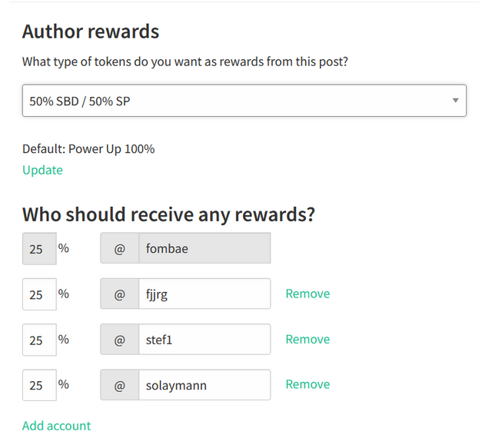Edit the percentage field for solaymann
This screenshot has height=448, width=492.
pos(38,385)
